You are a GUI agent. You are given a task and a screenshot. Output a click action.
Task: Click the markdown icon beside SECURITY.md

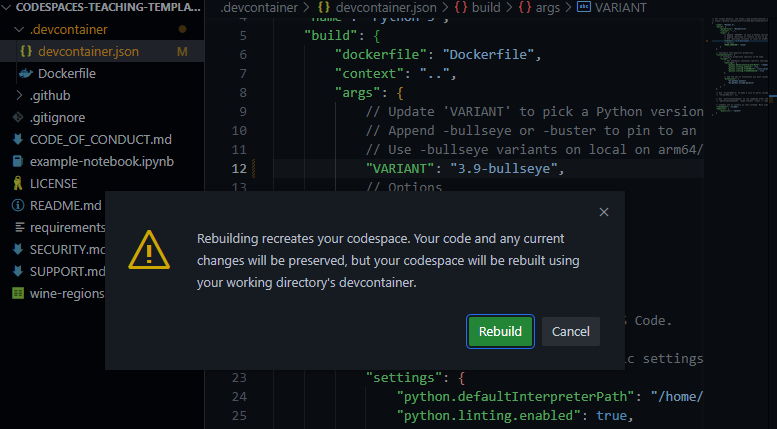pyautogui.click(x=18, y=250)
